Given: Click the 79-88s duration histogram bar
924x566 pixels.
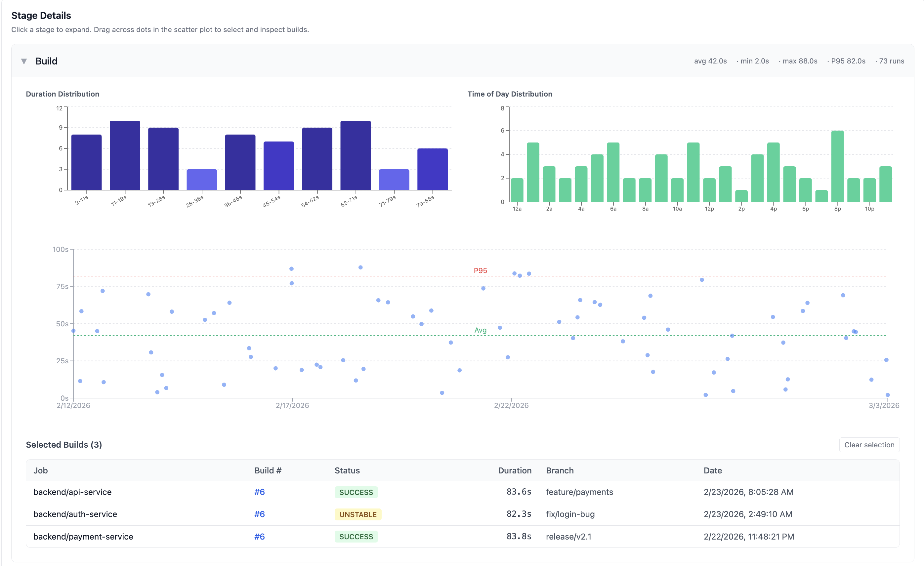Looking at the screenshot, I should [432, 169].
